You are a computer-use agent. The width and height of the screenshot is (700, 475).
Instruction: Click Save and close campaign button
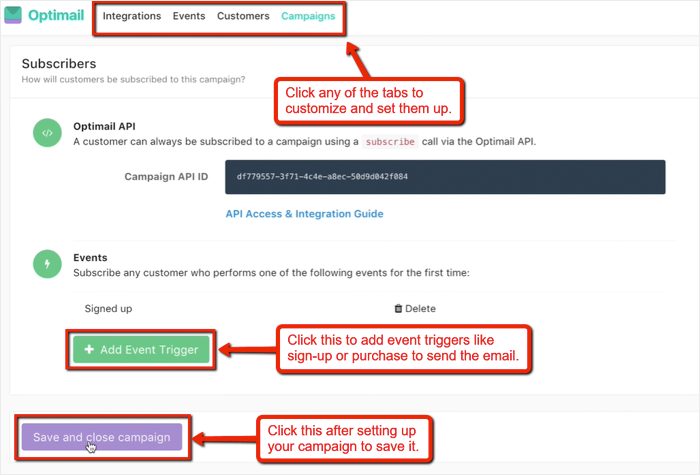102,437
